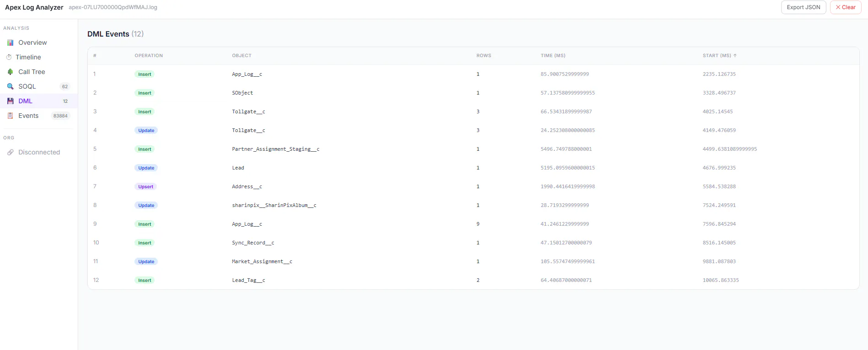Click the Insert badge for SObject row
The height and width of the screenshot is (350, 868).
pos(145,93)
